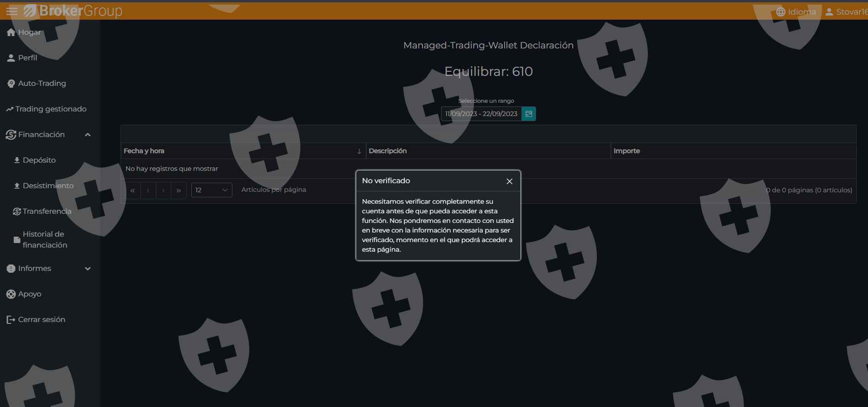Close the No verificado dialog
Image resolution: width=868 pixels, height=407 pixels.
point(509,181)
